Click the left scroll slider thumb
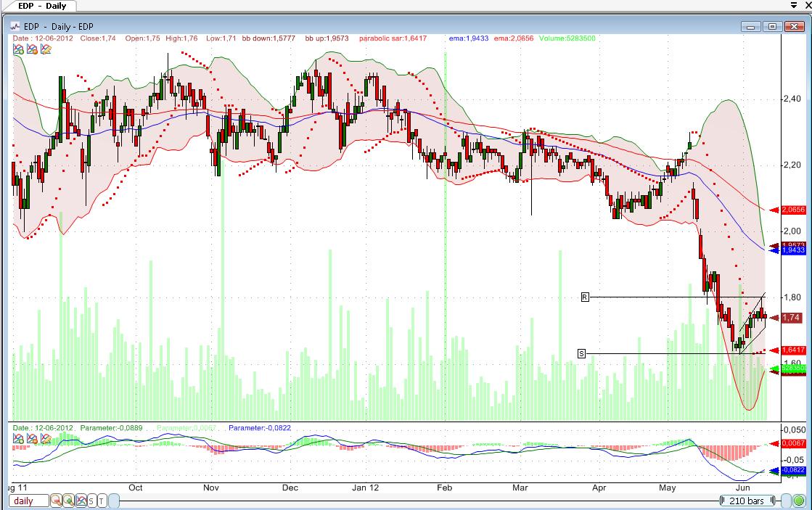The width and height of the screenshot is (812, 510). pos(113,501)
